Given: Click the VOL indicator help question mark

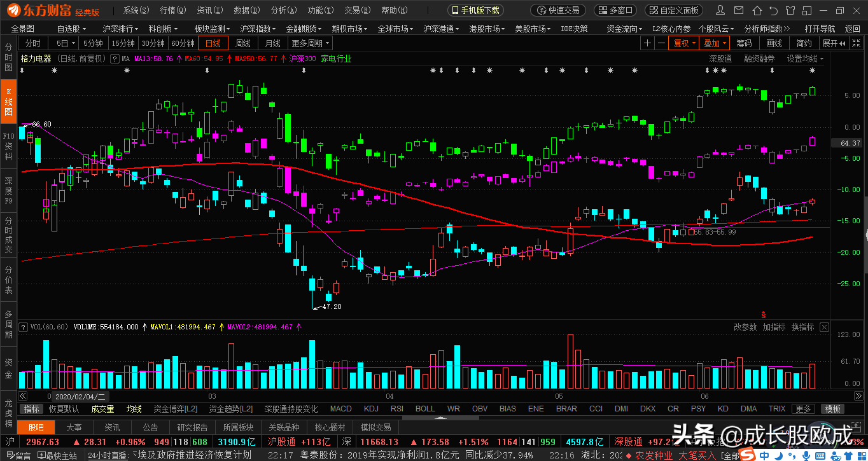Looking at the screenshot, I should (24, 327).
